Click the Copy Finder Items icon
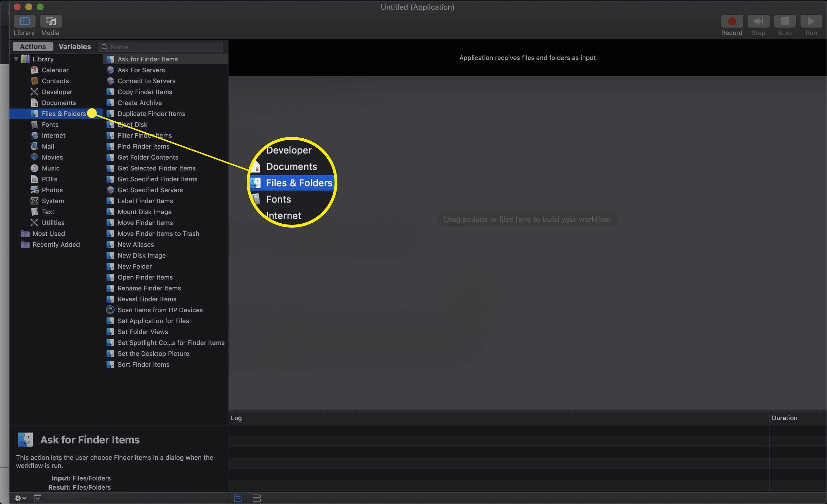The height and width of the screenshot is (504, 827). [x=110, y=92]
